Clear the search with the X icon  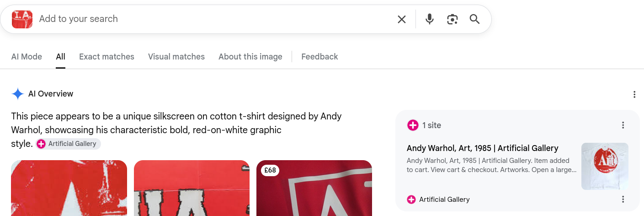click(x=401, y=19)
